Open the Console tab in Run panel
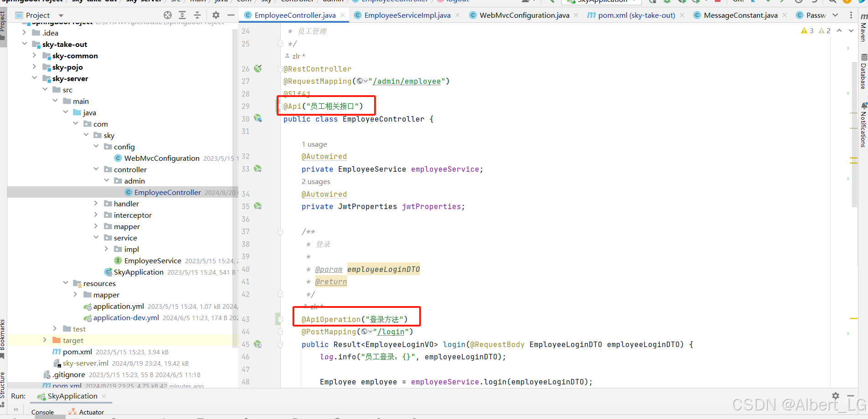The height and width of the screenshot is (419, 868). click(x=42, y=412)
